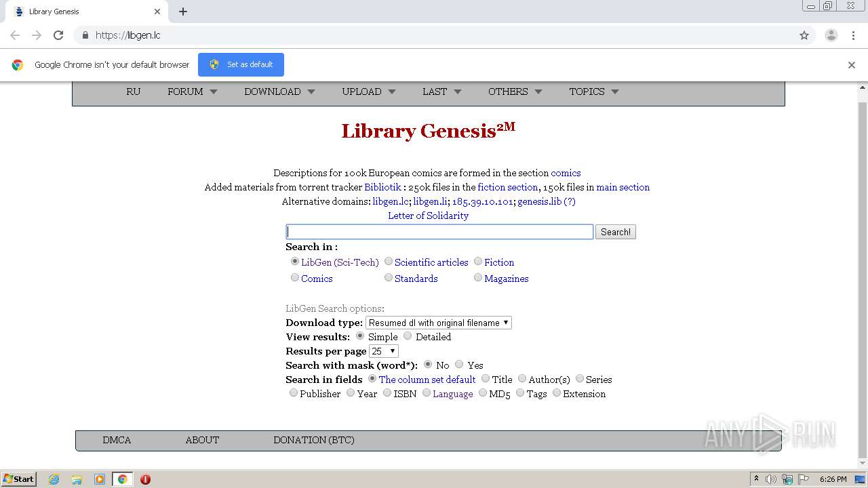Open the RU language menu item
Screen dimensions: 868x488
(x=134, y=91)
